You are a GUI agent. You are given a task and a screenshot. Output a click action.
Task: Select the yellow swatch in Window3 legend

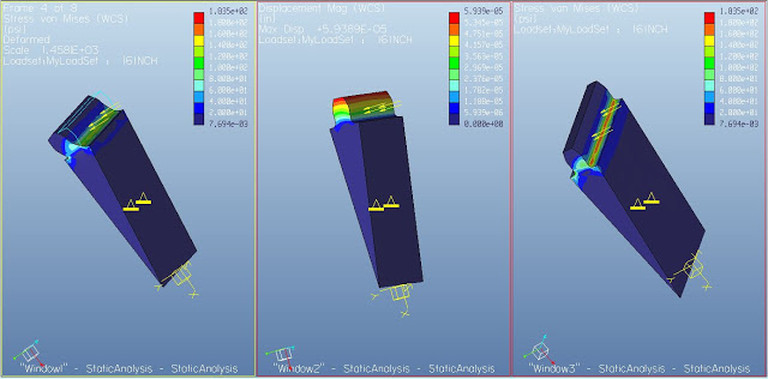[709, 40]
